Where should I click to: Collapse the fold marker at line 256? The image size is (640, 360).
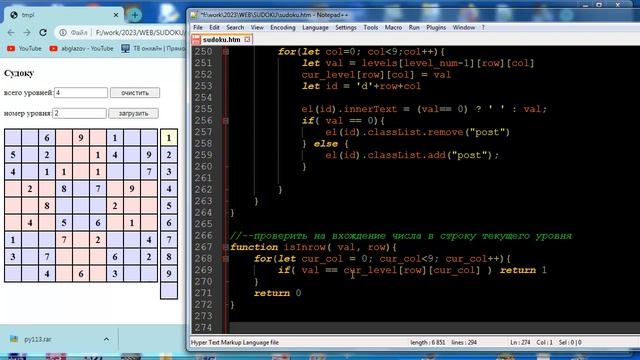click(x=225, y=121)
